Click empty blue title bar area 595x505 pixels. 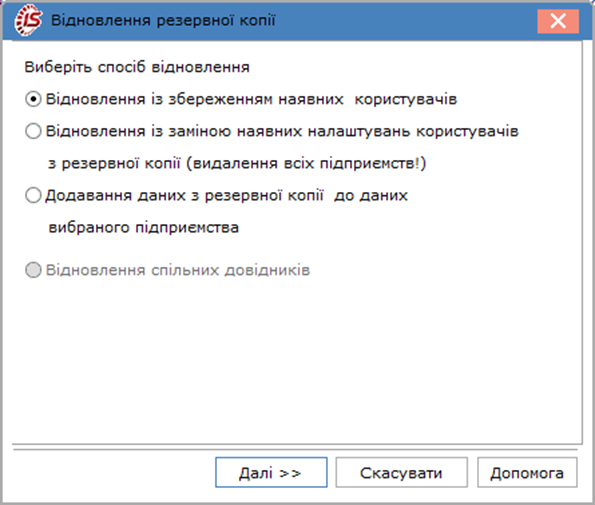coord(406,21)
